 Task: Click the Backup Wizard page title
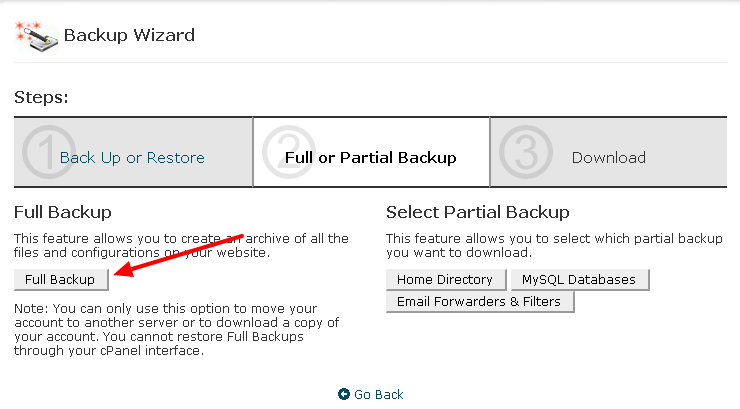[129, 35]
